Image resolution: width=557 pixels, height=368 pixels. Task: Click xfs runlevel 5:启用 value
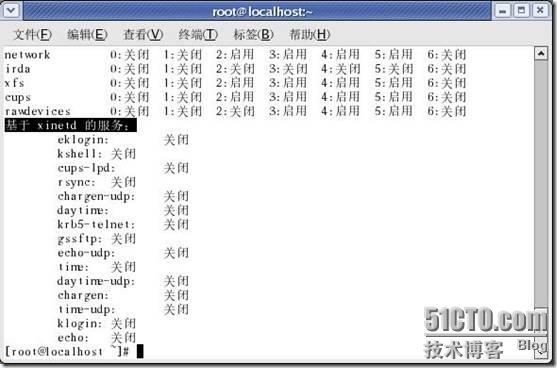[x=394, y=83]
